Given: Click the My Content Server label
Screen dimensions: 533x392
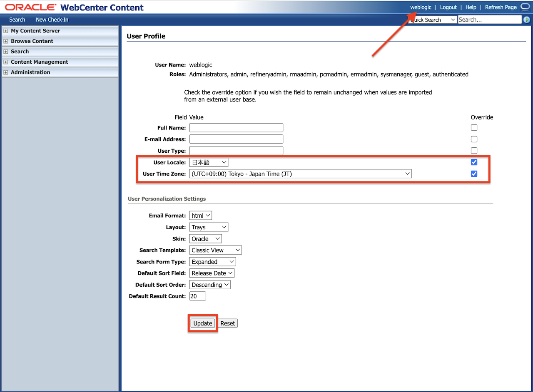Looking at the screenshot, I should click(35, 31).
